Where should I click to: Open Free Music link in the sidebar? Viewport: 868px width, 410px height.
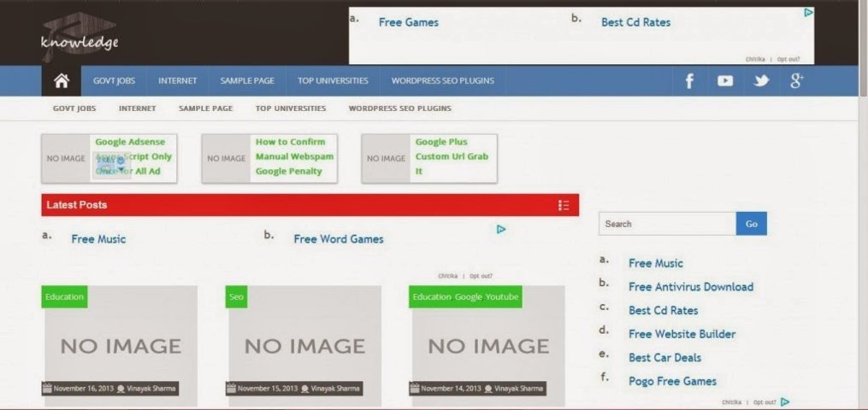pyautogui.click(x=655, y=264)
